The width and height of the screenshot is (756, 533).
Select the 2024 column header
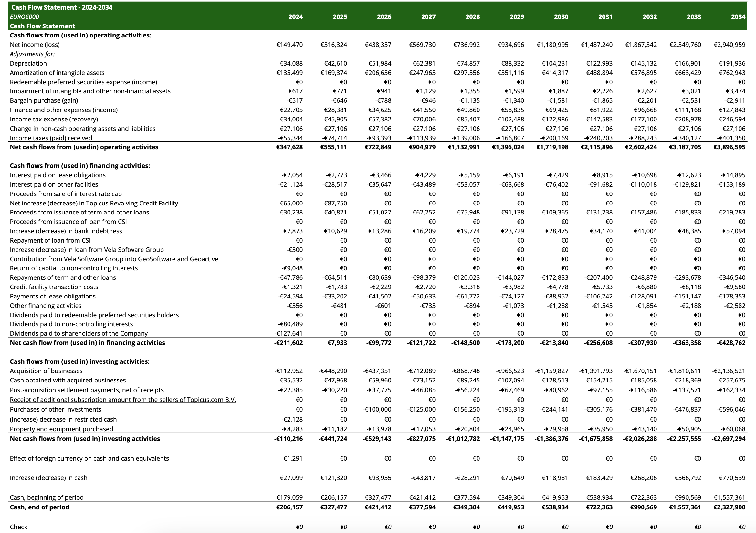[x=295, y=17]
